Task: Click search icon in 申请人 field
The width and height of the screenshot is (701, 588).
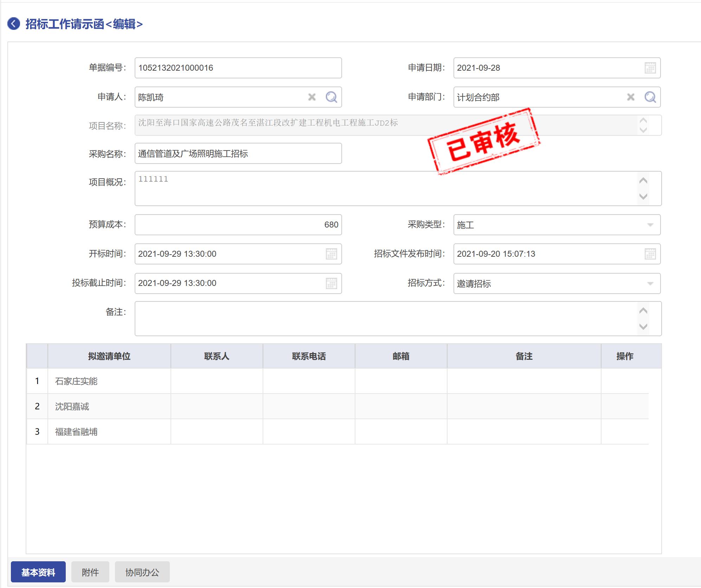Action: pyautogui.click(x=331, y=97)
